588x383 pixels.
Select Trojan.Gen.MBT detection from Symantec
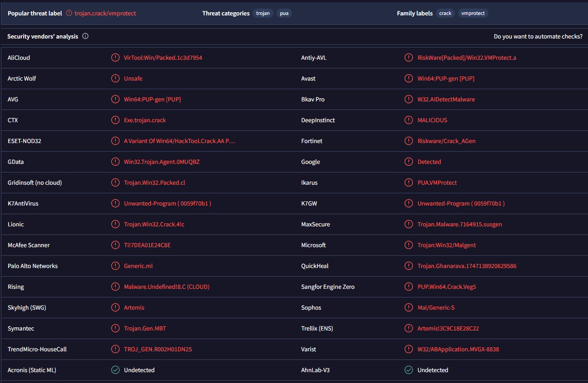click(145, 328)
